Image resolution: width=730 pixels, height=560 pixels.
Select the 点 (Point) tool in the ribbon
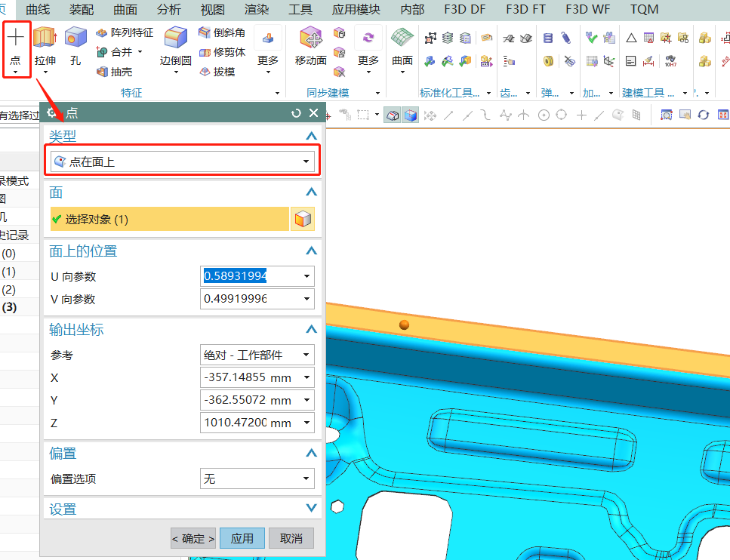15,48
